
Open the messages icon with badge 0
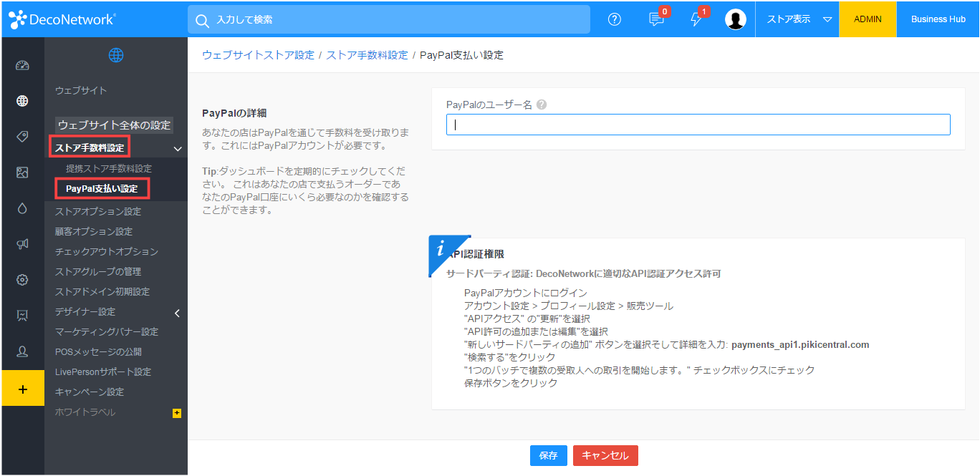[656, 19]
